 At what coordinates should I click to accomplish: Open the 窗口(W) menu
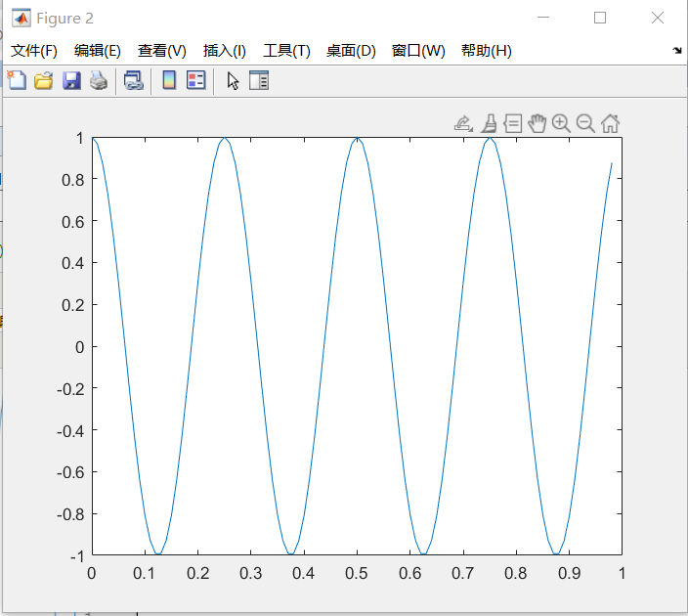(x=418, y=51)
